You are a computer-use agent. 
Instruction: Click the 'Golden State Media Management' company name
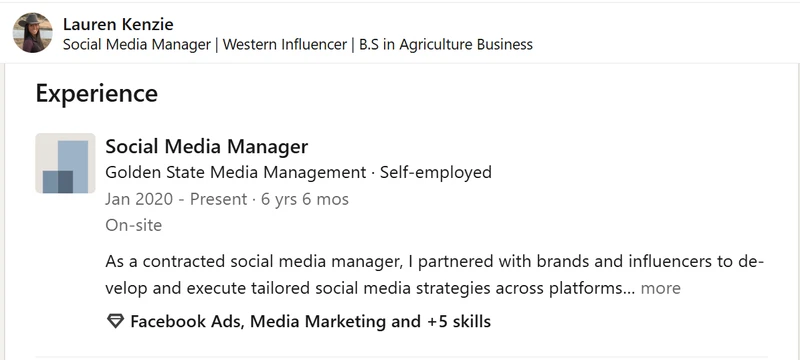point(236,172)
